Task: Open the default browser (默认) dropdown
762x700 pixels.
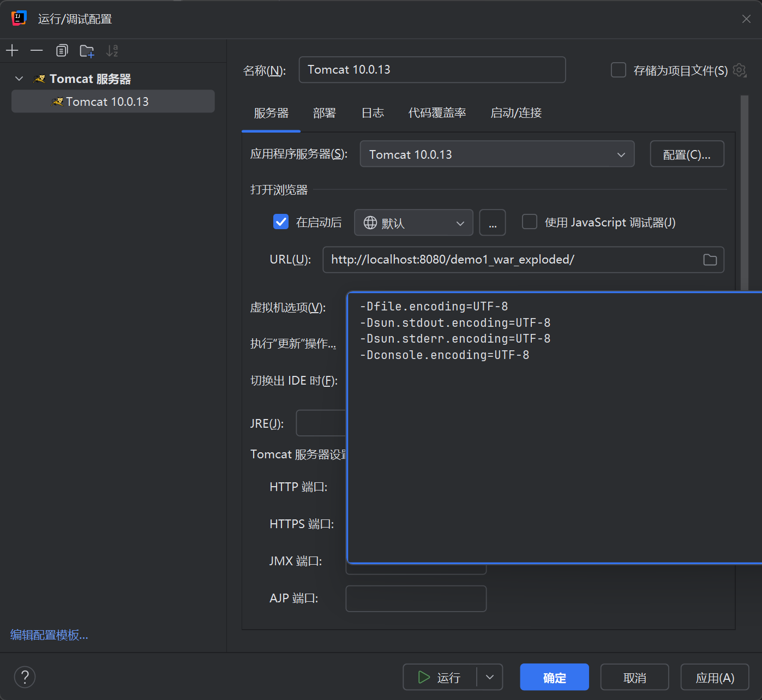Action: point(413,223)
